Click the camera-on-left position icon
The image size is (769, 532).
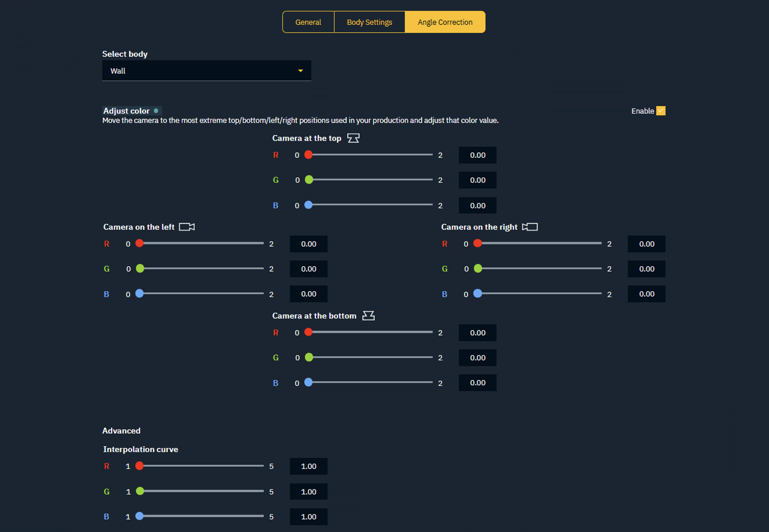tap(187, 227)
